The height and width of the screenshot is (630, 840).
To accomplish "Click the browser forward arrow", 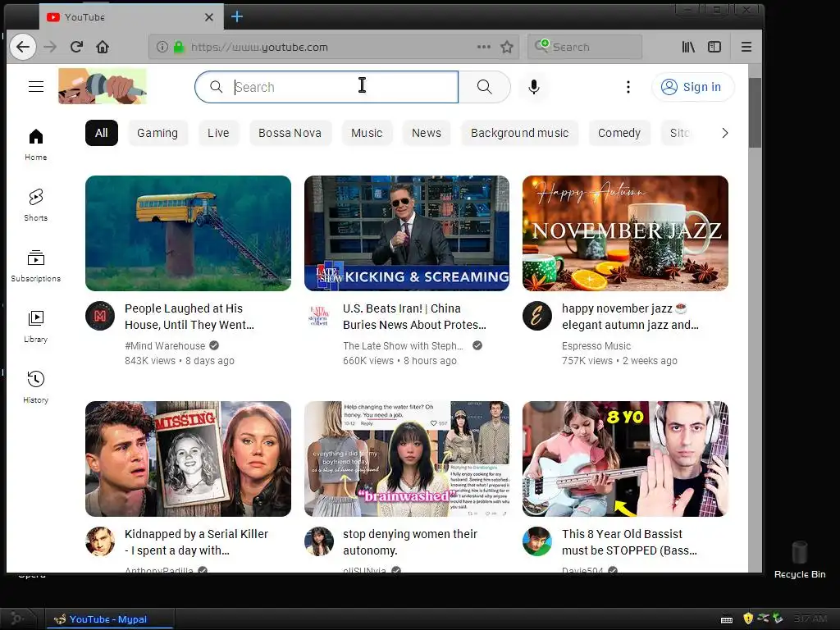I will 50,47.
